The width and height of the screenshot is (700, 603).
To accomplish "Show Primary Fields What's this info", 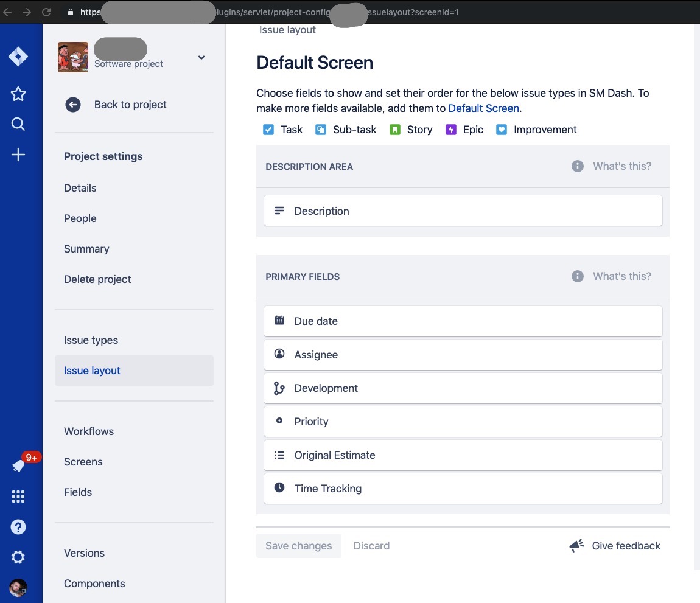I will (611, 276).
